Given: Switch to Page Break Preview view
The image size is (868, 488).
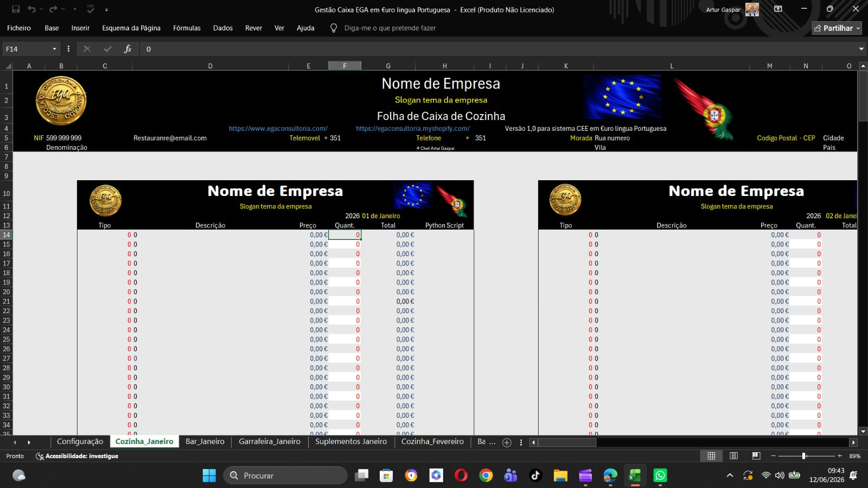Looking at the screenshot, I should [756, 456].
